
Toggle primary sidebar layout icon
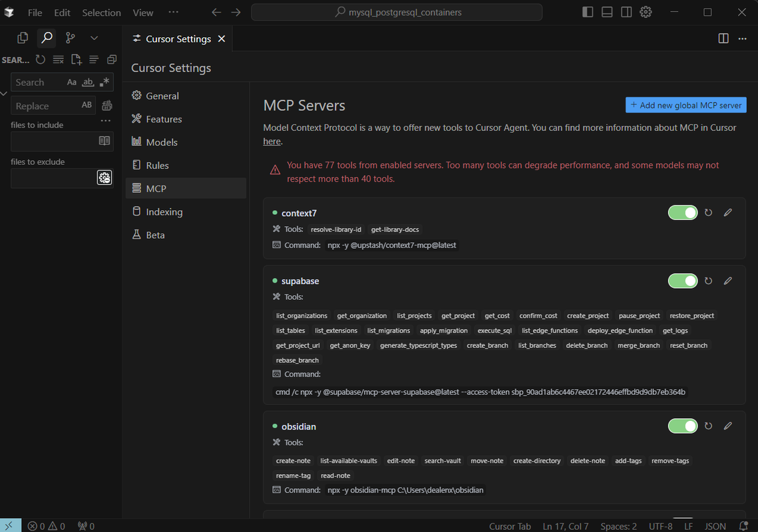588,12
